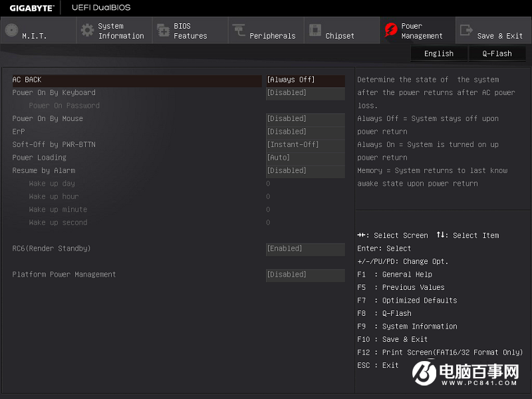The image size is (532, 399).
Task: Click the BIOS Features chip icon
Action: pos(163,31)
